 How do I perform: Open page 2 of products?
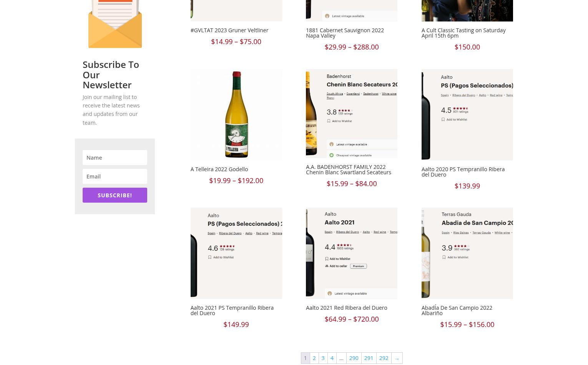point(314,358)
